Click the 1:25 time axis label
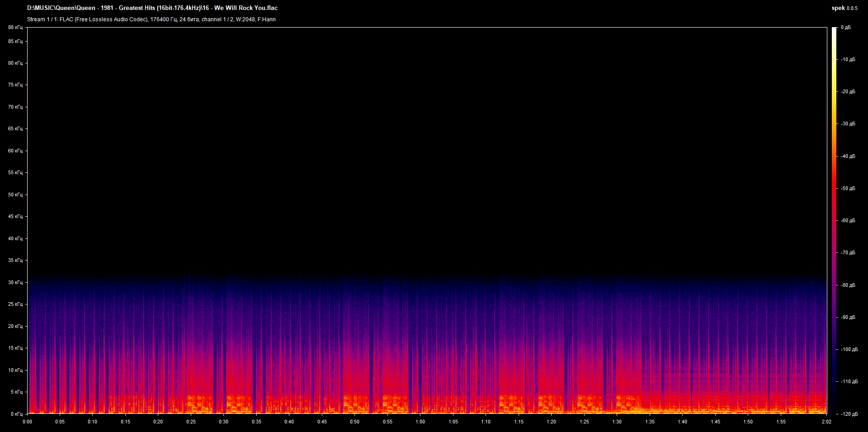868x432 pixels. 585,422
